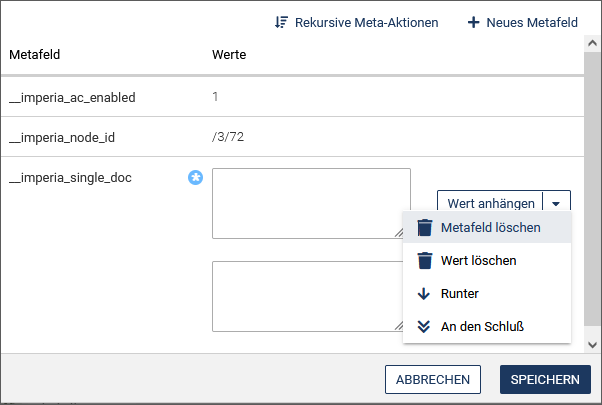Add a new field via Neues Metafeld
This screenshot has width=602, height=405.
(x=523, y=23)
